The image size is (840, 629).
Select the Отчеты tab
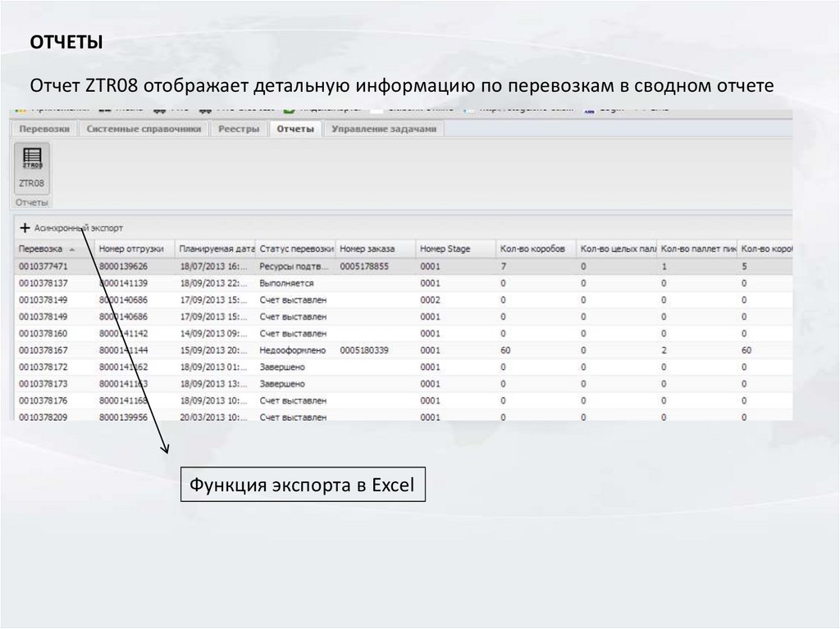coord(295,129)
